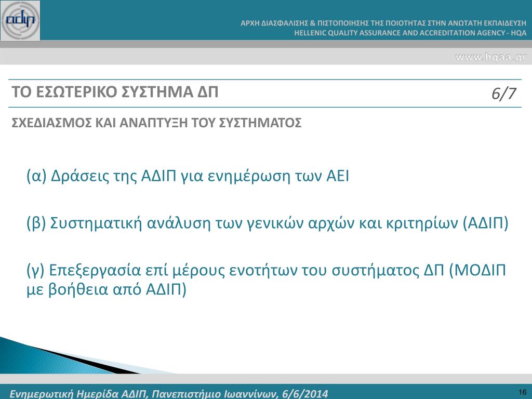This screenshot has height=399, width=532.
Task: Select the line 'με βοήθεια από ΑΔΙΠ)'
Action: click(107, 289)
